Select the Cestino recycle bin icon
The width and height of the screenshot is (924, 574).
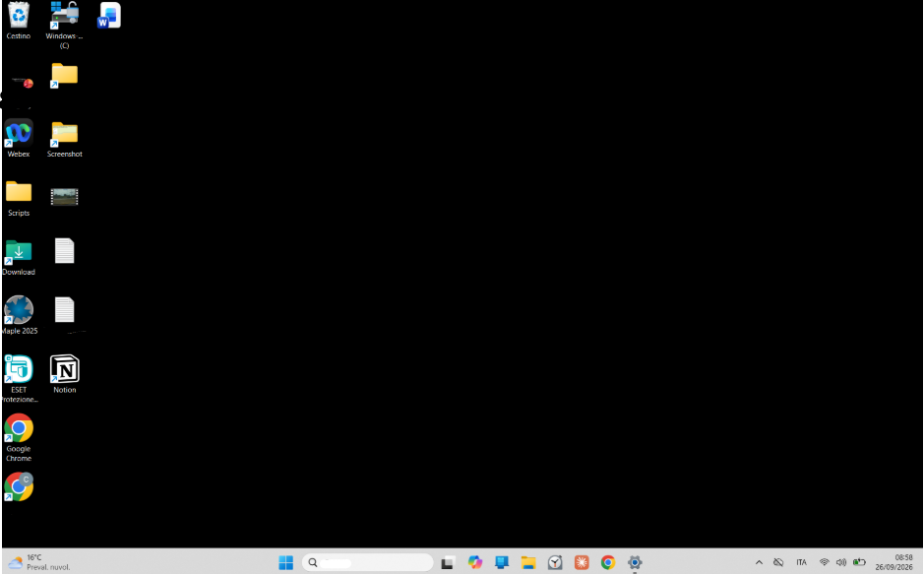[19, 21]
